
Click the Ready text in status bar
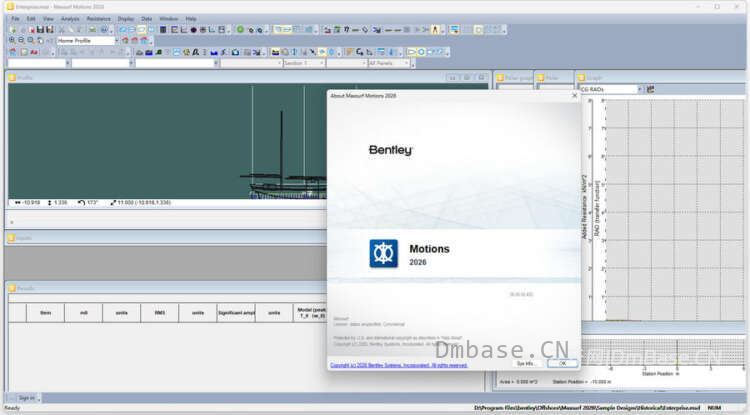point(12,408)
